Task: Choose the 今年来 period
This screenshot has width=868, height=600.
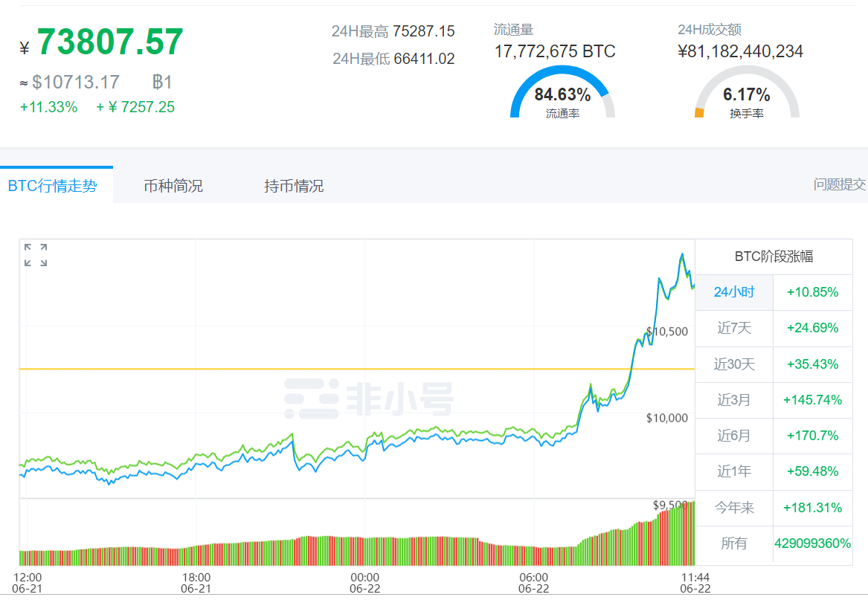Action: 734,508
